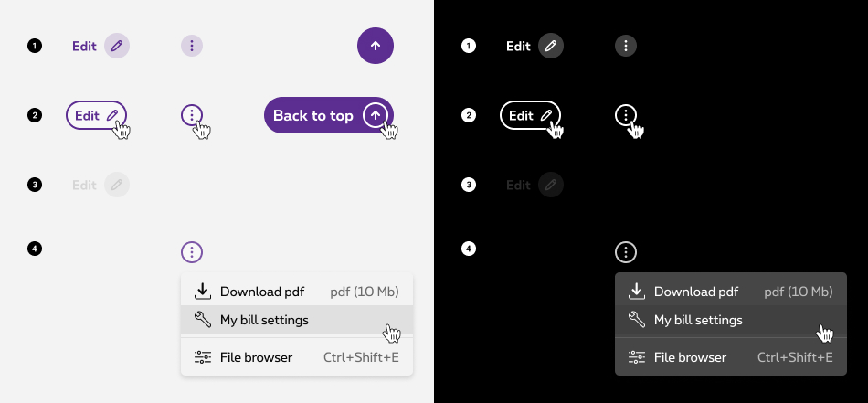Click the sliders icon beside File browser in the dark menu

pyautogui.click(x=637, y=357)
